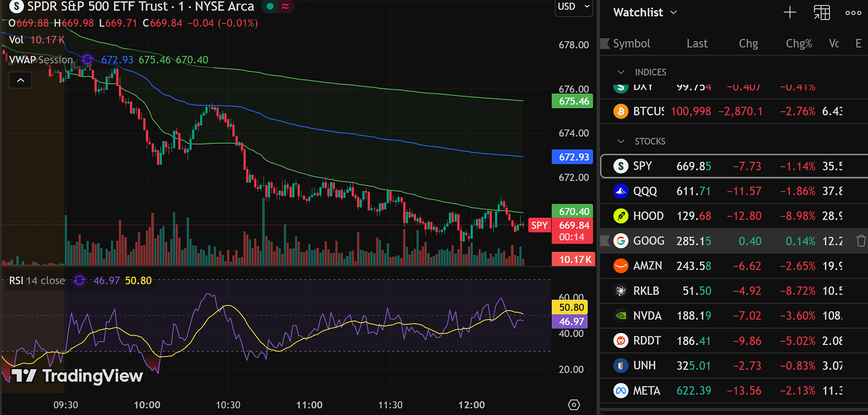Screen dimensions: 868x415
Task: Click the Nvidia logo for NVDA
Action: 621,316
